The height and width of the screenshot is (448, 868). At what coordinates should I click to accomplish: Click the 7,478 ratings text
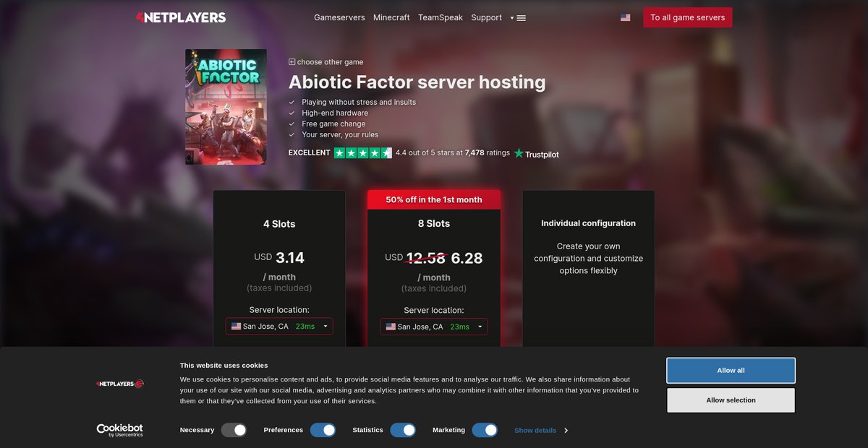click(488, 153)
